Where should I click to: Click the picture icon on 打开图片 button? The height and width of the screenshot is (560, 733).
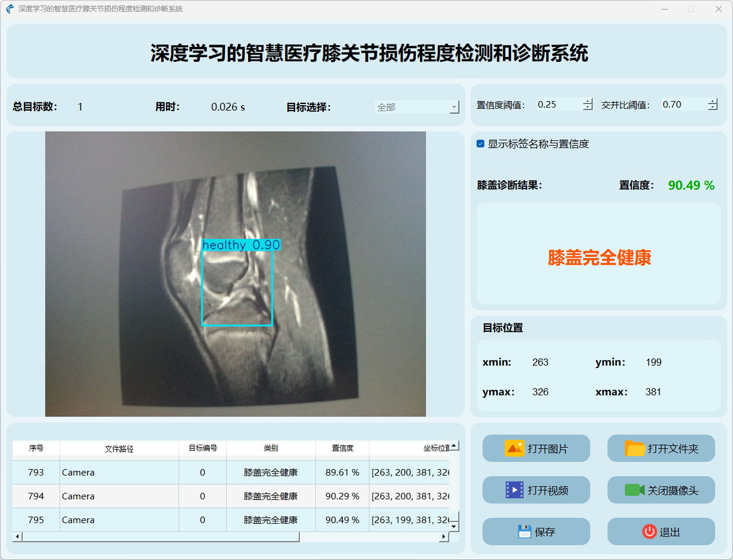click(514, 448)
